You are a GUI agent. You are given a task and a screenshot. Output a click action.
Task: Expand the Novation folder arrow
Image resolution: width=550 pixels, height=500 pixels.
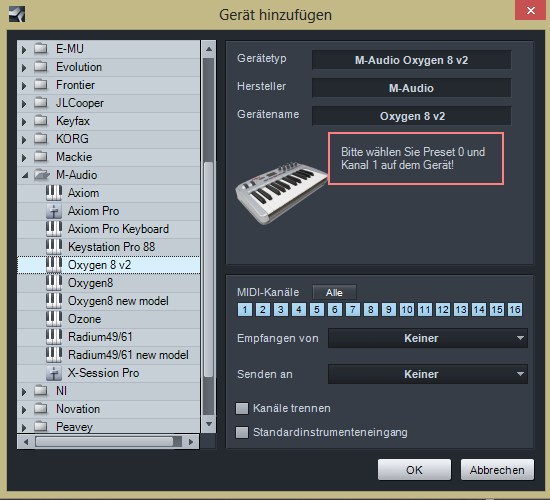point(24,409)
